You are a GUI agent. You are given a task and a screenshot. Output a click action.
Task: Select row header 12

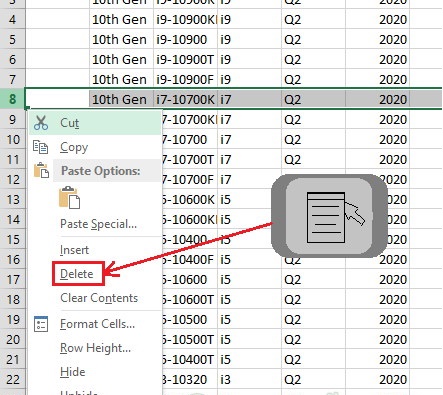12,179
